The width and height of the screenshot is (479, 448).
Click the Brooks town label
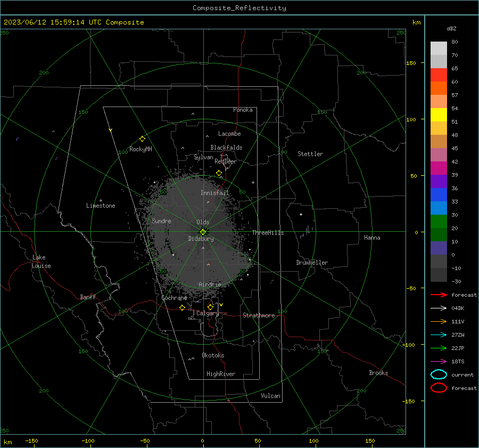point(378,373)
